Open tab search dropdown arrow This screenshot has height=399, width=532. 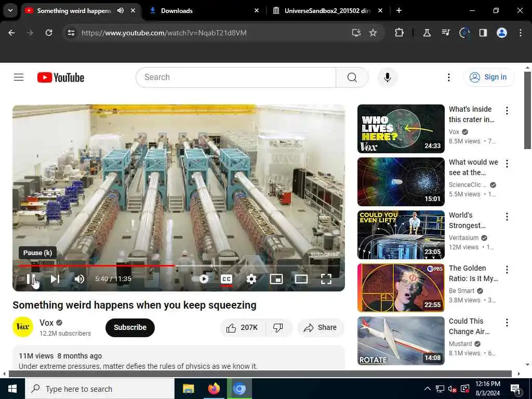pyautogui.click(x=10, y=10)
